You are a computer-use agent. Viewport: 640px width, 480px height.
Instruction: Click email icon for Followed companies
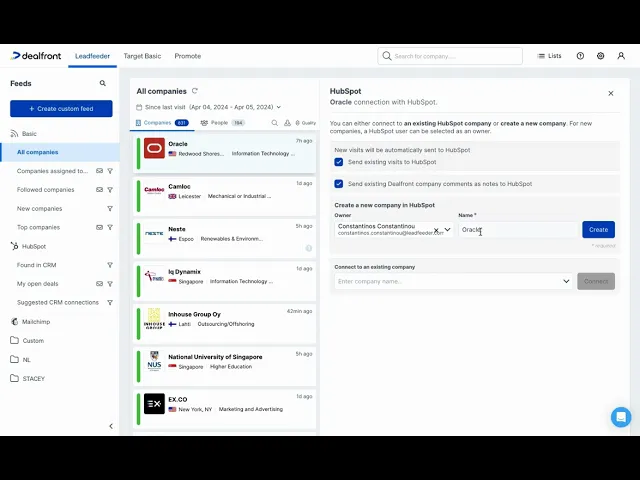coord(99,190)
